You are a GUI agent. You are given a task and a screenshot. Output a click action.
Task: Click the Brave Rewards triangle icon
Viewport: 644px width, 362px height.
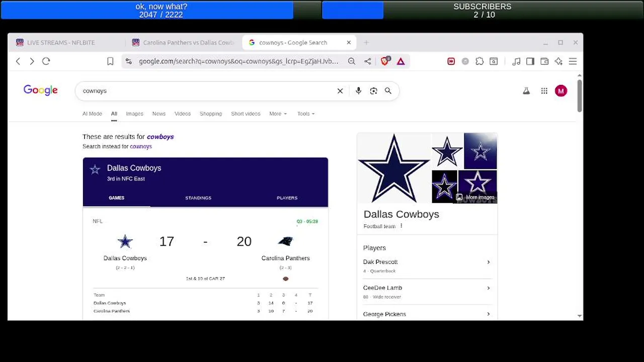pyautogui.click(x=401, y=61)
